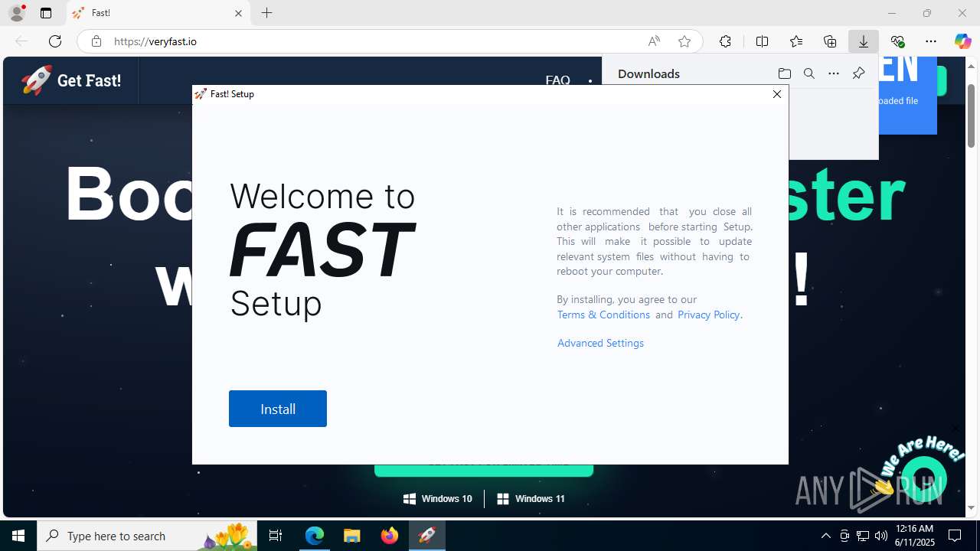
Task: Open the notification center icon
Action: [x=955, y=536]
